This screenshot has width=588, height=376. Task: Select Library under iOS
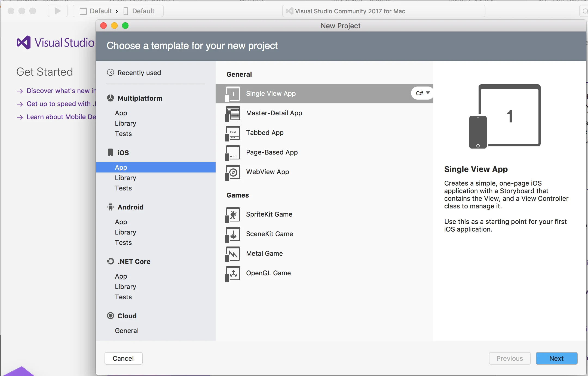(125, 178)
